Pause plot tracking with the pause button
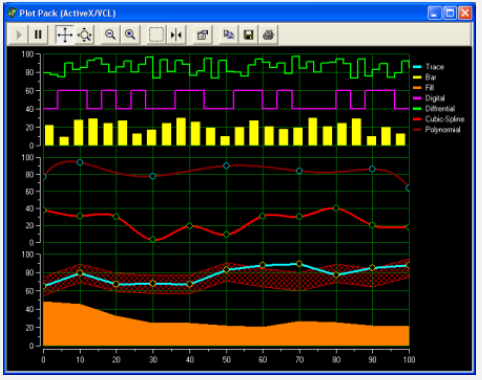Screen dimensions: 482x380 click(x=38, y=35)
